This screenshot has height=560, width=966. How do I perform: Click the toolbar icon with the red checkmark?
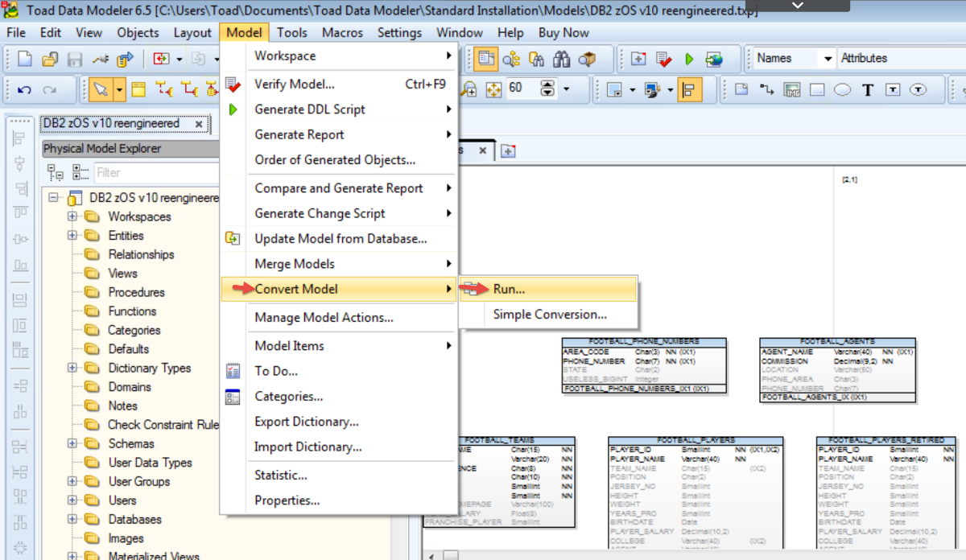(664, 59)
